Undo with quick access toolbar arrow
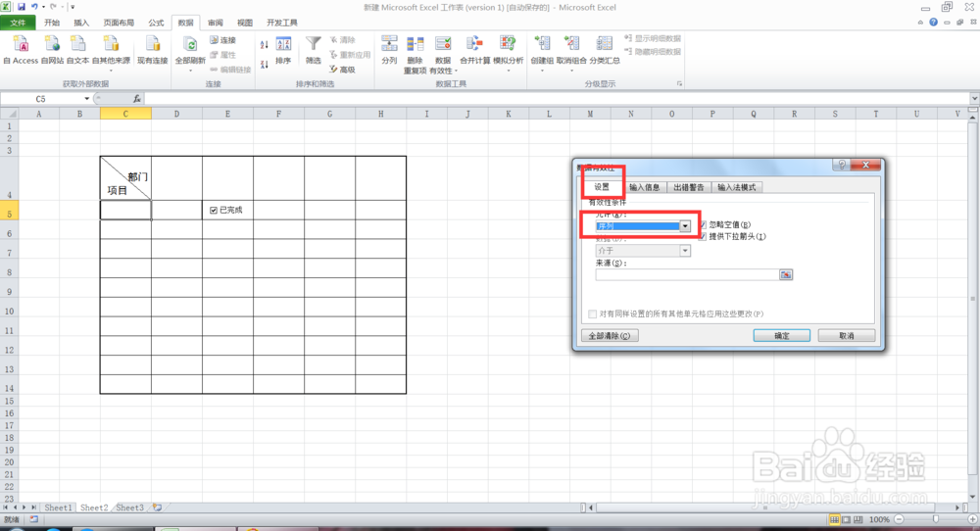This screenshot has height=531, width=980. click(x=34, y=7)
